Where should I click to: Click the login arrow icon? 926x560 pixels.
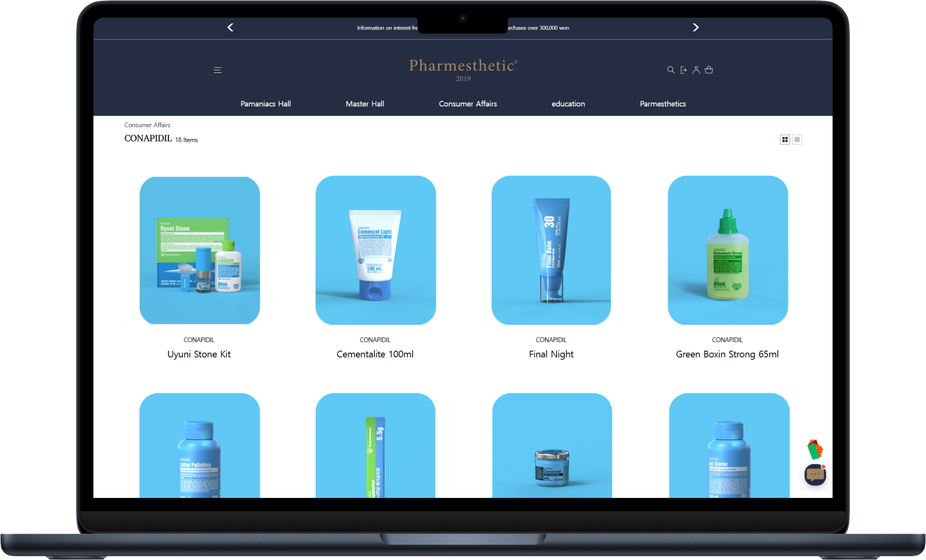coord(684,70)
